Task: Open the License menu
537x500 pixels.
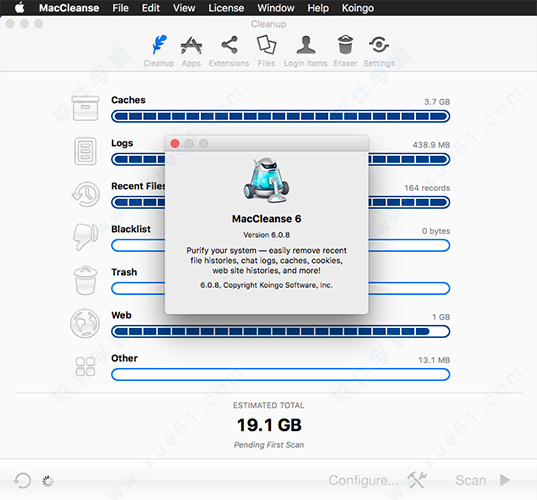Action: (226, 8)
